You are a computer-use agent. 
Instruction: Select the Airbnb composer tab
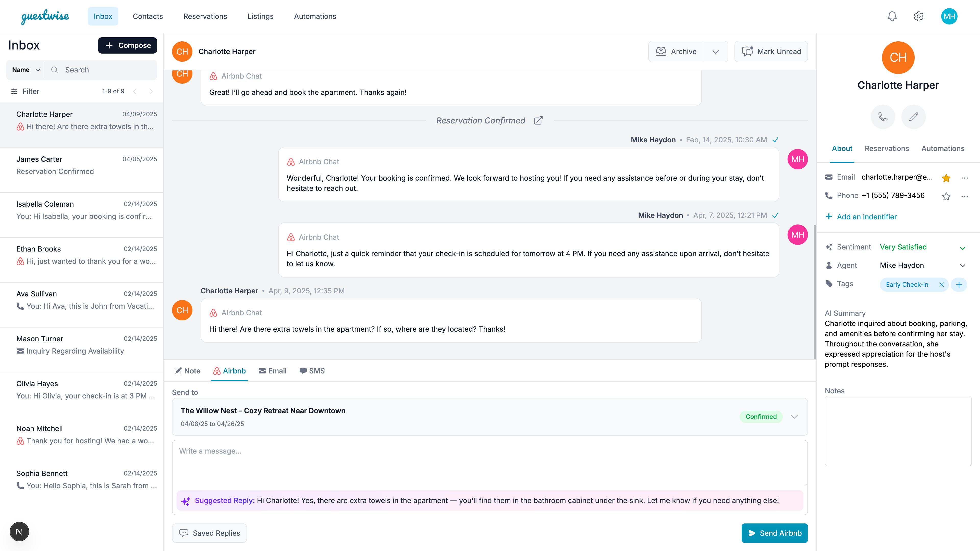(x=229, y=371)
